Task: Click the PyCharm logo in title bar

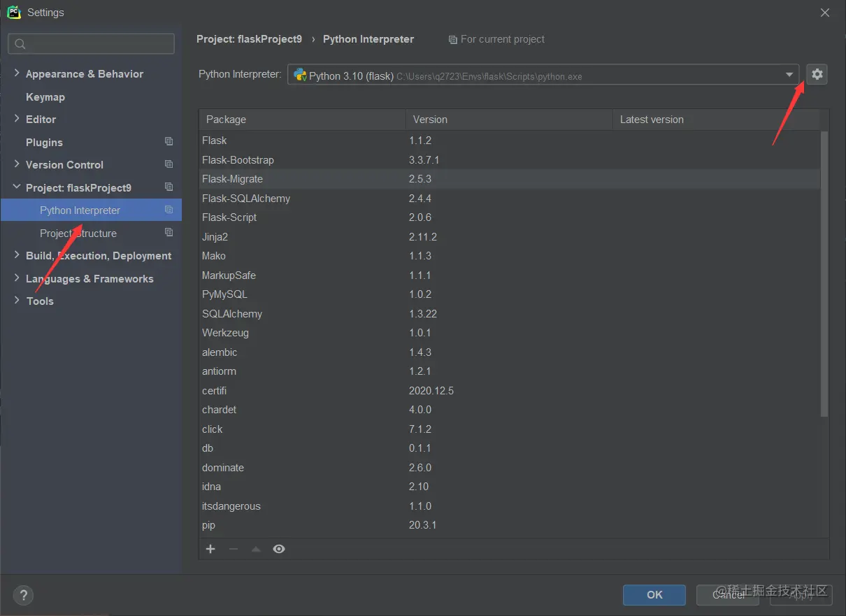Action: click(14, 12)
